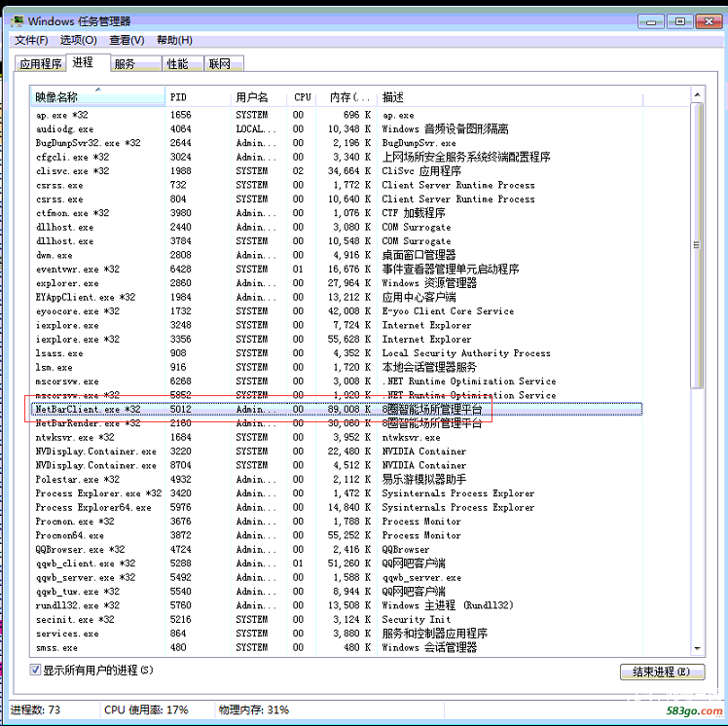728x726 pixels.
Task: Select iexplore.exe *32 PID 3356
Action: point(337,339)
